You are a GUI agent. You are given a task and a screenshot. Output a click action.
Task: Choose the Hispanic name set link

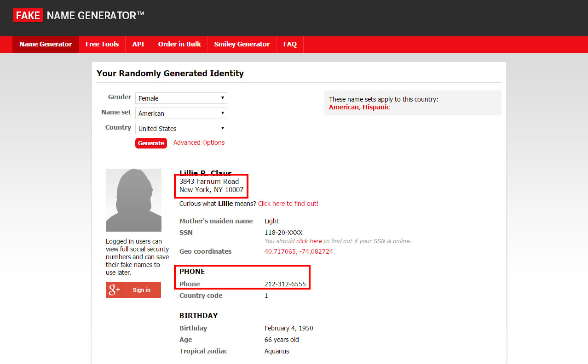pyautogui.click(x=376, y=108)
